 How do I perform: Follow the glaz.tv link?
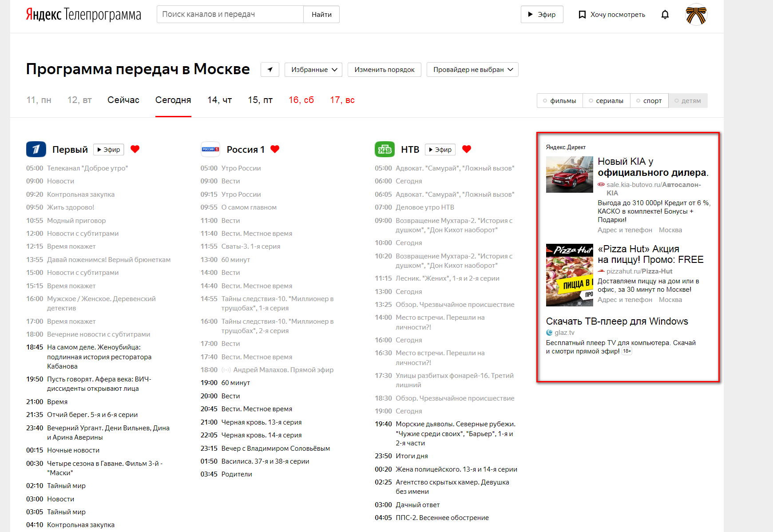[x=564, y=332]
